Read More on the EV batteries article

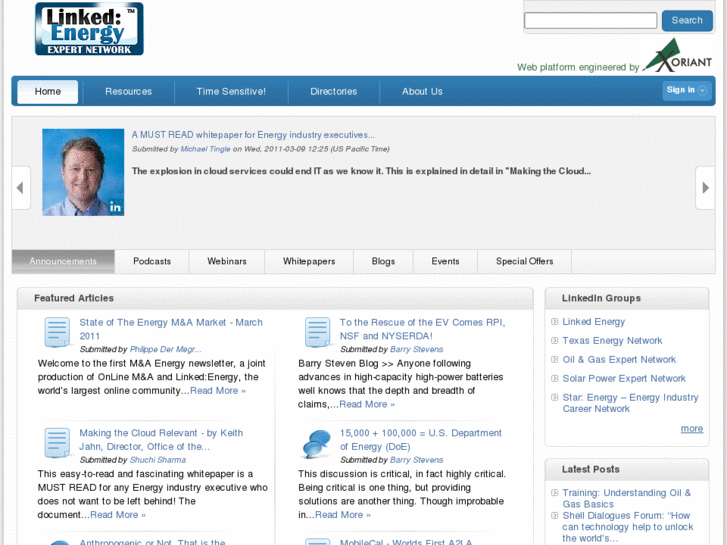point(367,404)
